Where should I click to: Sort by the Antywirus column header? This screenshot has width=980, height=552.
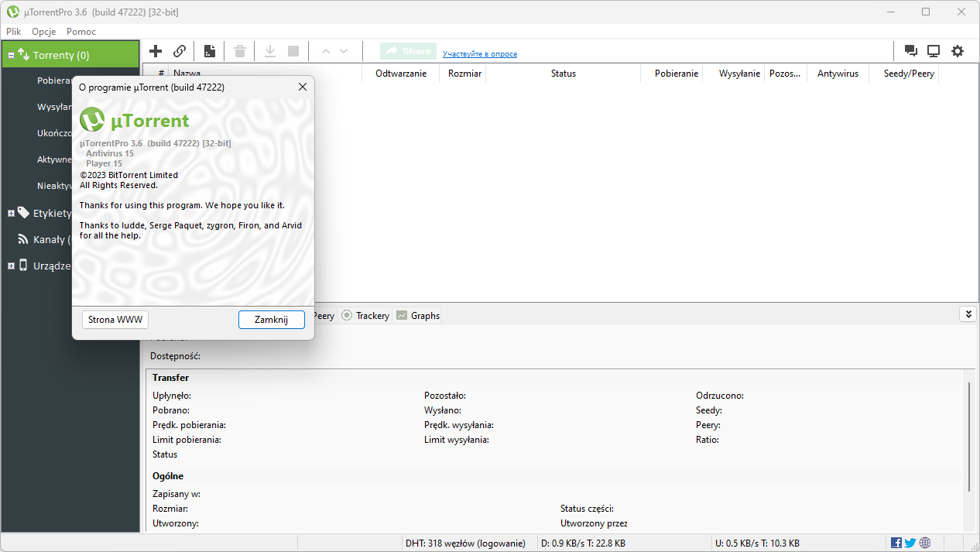click(838, 74)
